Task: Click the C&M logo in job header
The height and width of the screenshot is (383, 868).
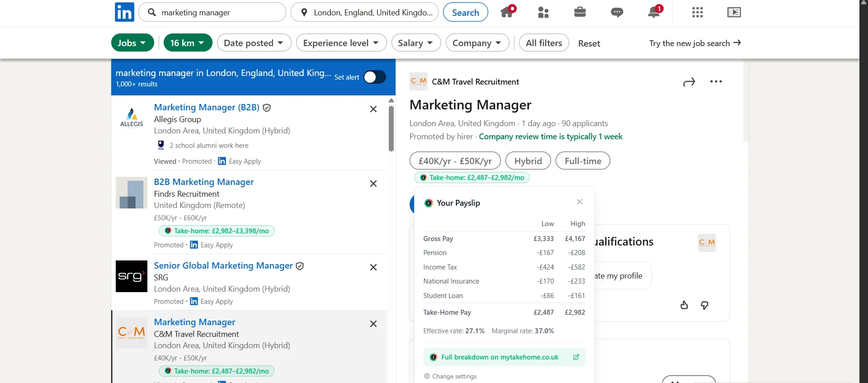Action: pos(419,81)
